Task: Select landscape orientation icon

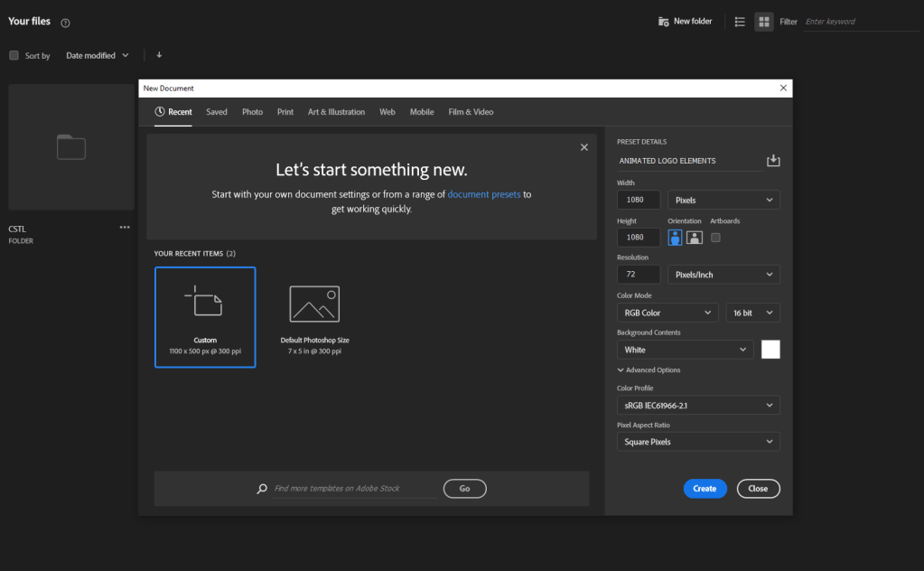Action: click(x=694, y=238)
